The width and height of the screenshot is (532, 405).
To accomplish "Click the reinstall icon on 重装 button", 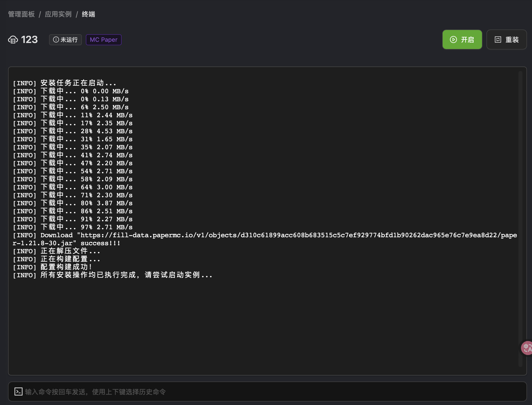I will tap(498, 39).
